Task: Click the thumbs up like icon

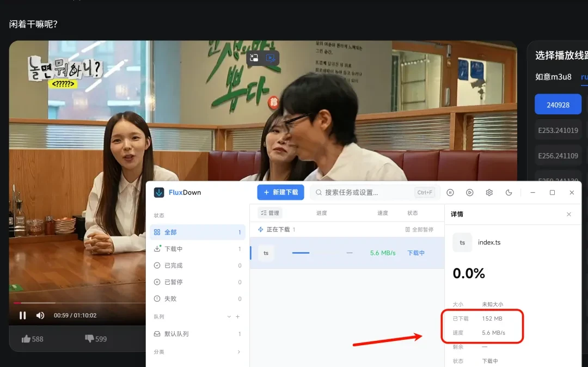Action: (x=26, y=339)
